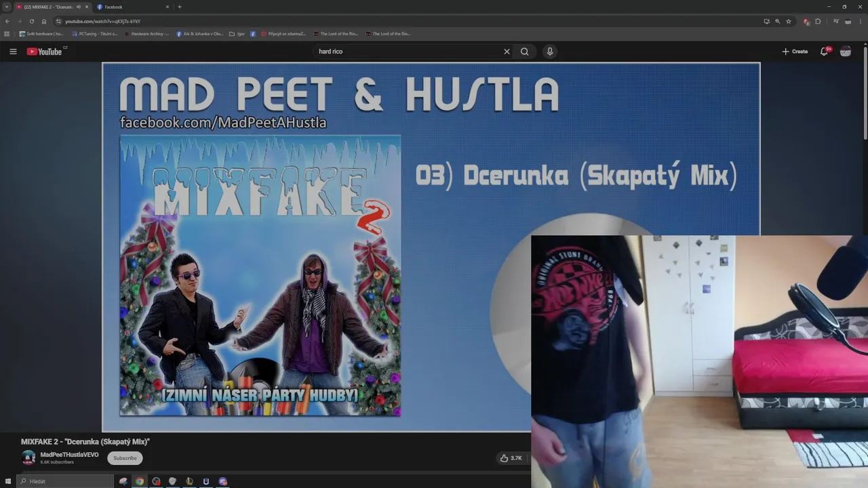Clear the search field with the X
The image size is (868, 488).
coord(507,52)
